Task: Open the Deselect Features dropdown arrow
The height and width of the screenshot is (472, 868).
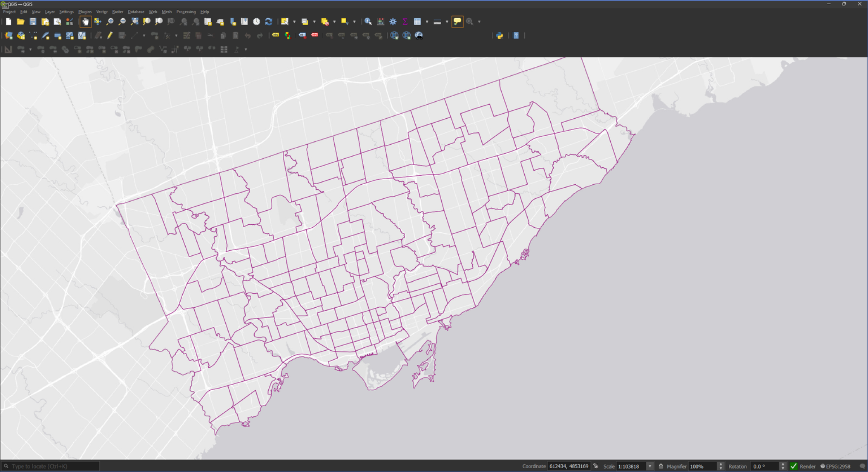Action: tap(334, 22)
